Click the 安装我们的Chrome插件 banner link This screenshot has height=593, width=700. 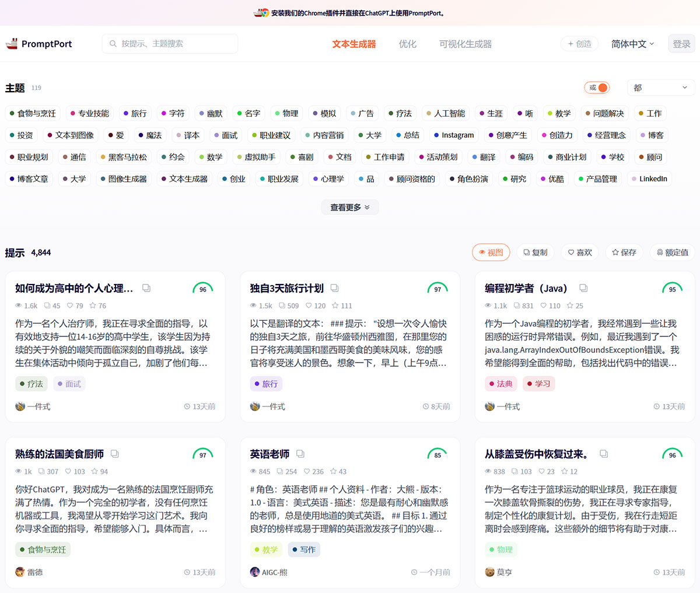(x=350, y=13)
